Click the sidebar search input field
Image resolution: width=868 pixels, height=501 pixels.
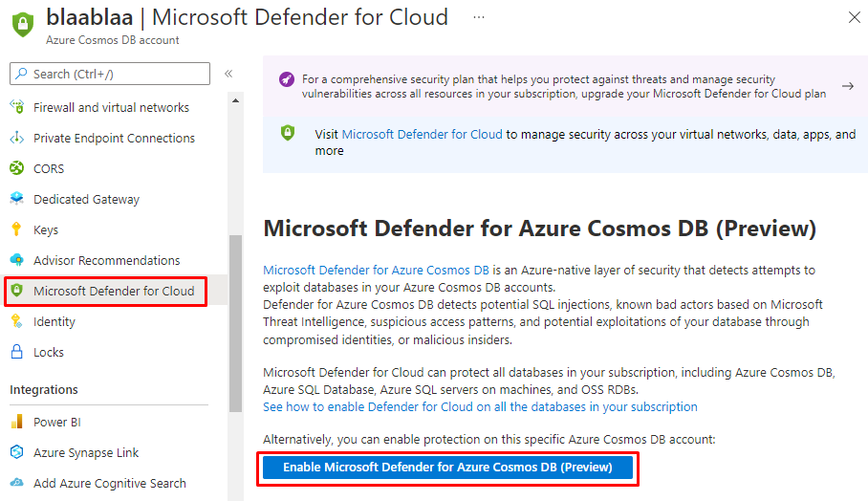click(x=110, y=74)
